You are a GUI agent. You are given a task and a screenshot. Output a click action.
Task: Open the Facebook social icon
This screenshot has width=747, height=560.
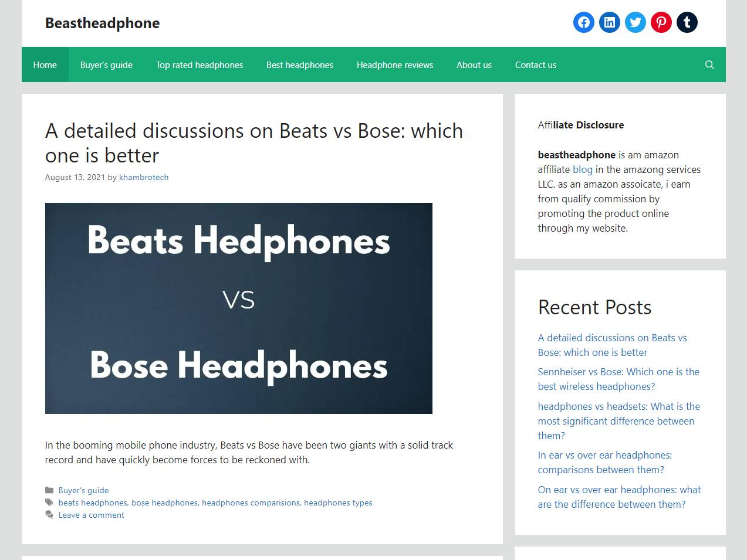(583, 22)
